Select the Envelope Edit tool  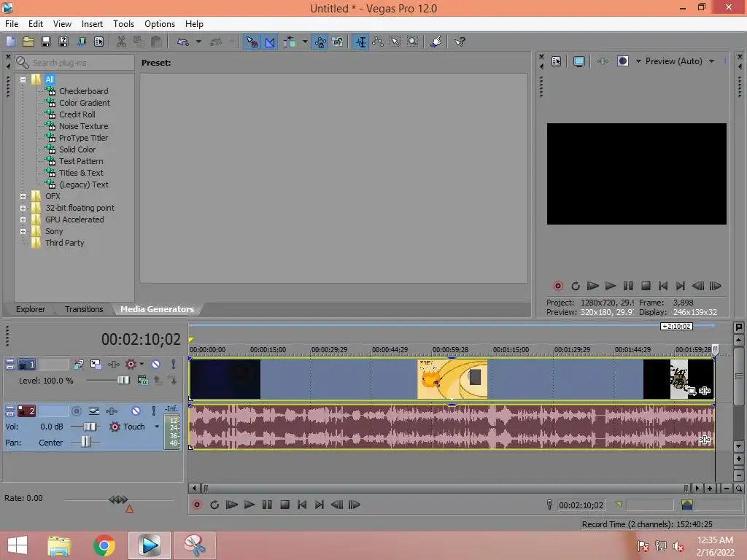point(379,42)
